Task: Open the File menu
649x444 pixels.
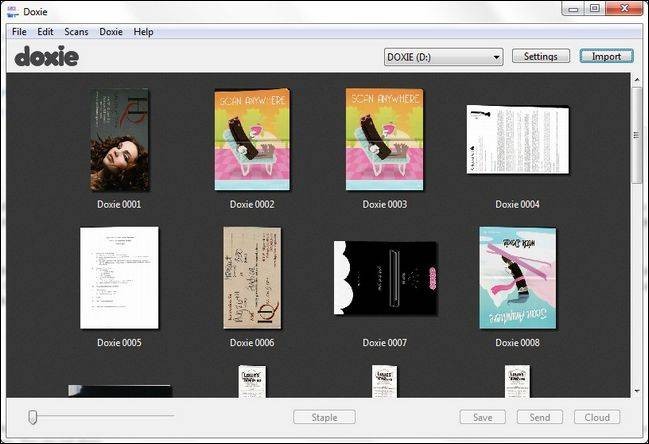Action: tap(19, 32)
